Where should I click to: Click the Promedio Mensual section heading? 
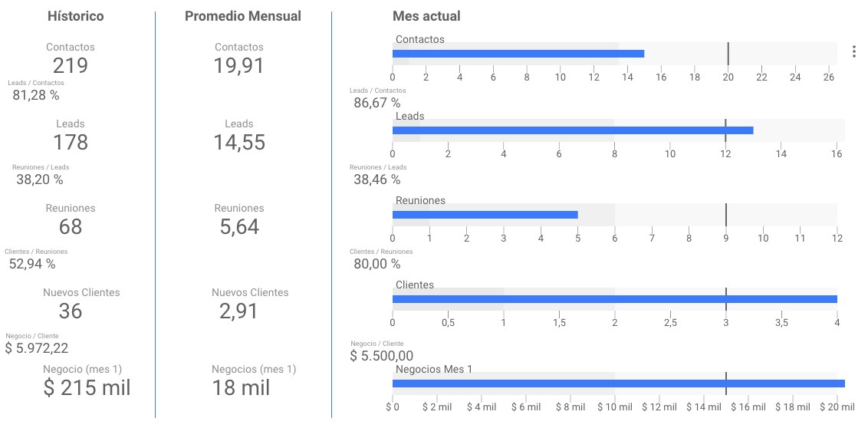click(x=243, y=16)
